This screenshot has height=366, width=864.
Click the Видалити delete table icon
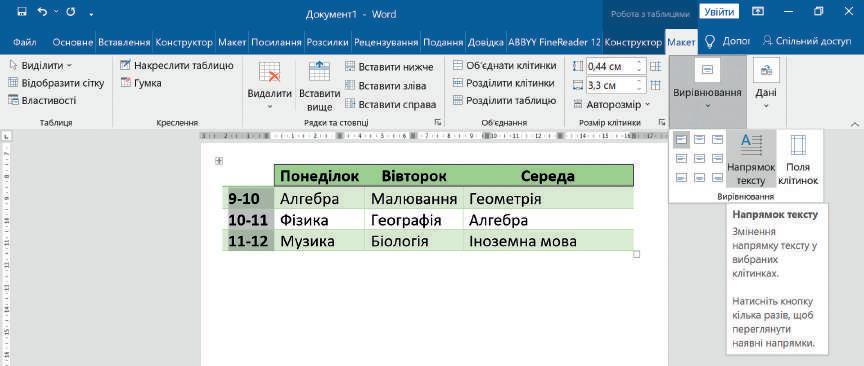tap(269, 72)
